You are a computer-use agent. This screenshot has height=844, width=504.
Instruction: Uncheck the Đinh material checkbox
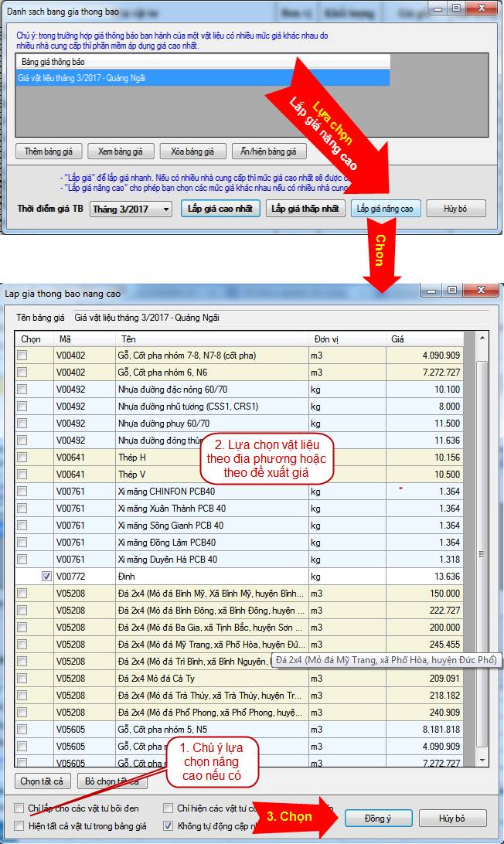coord(46,576)
